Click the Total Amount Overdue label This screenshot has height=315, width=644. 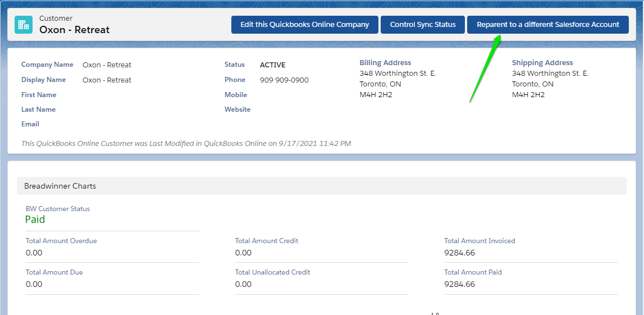61,241
